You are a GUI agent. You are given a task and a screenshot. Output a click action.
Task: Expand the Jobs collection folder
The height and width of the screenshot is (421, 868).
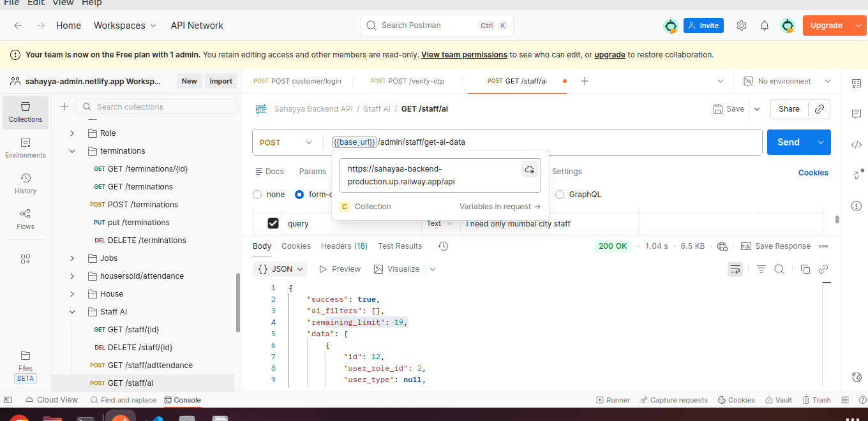click(72, 258)
